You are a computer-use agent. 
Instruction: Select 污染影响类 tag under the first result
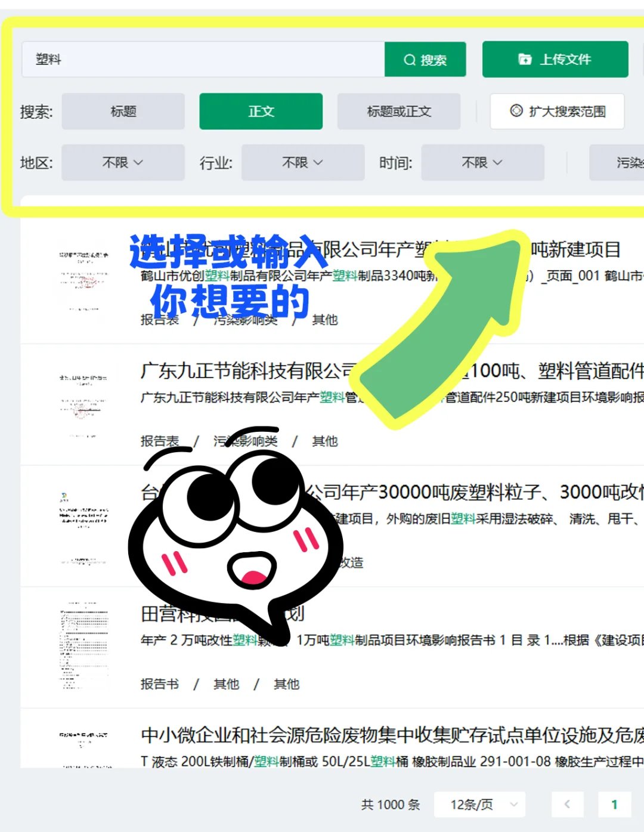[x=243, y=320]
